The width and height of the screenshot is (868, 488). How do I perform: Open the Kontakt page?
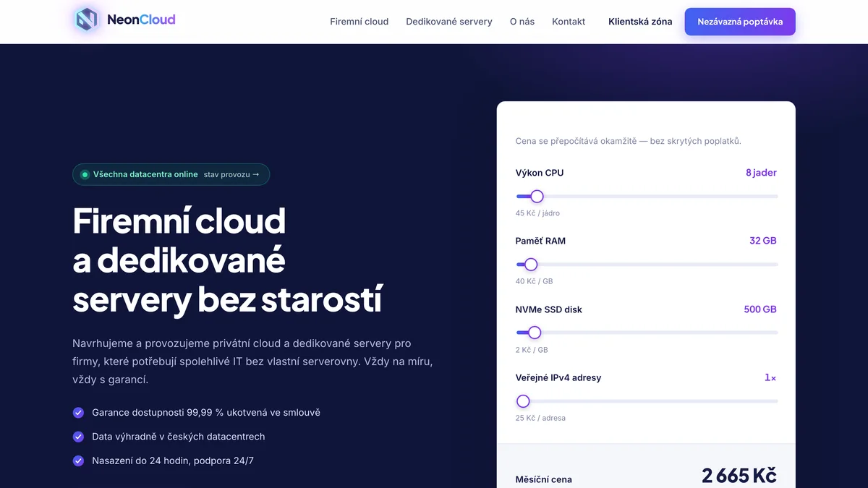tap(569, 22)
